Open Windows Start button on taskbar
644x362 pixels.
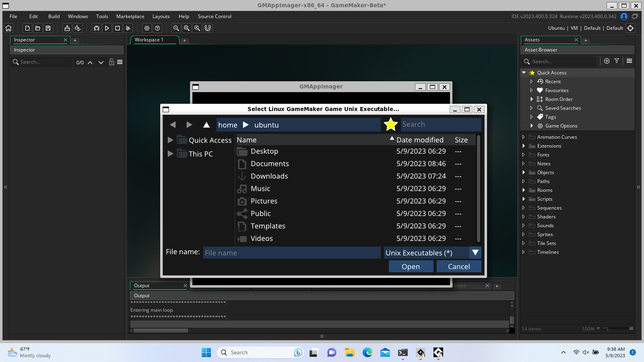(206, 352)
